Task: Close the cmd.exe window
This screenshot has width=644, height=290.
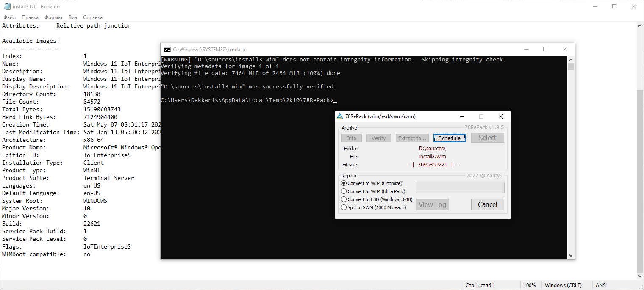Action: 565,50
